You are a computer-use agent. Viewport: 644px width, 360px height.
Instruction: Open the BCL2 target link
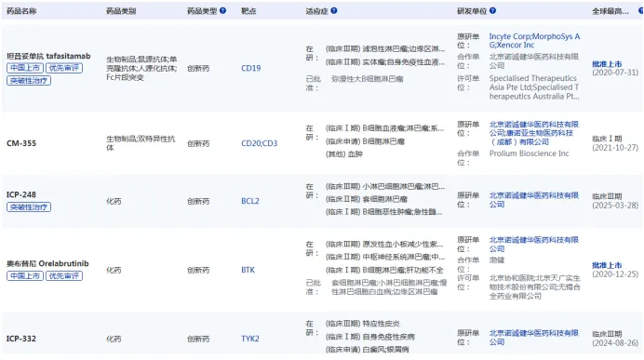pos(250,201)
